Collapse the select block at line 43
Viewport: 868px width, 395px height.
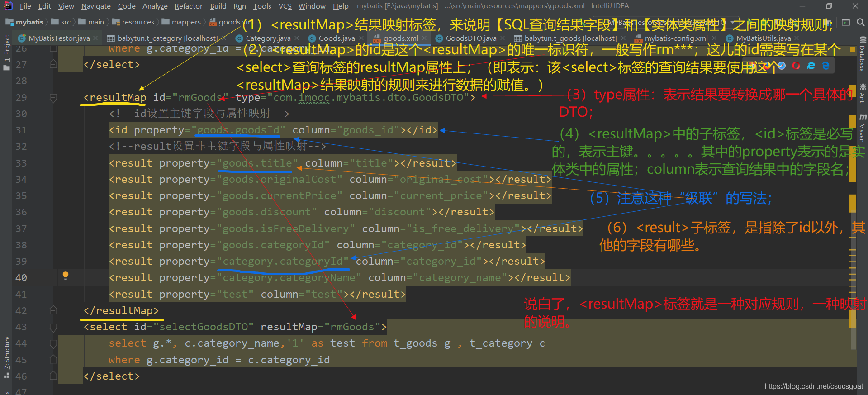(x=53, y=327)
